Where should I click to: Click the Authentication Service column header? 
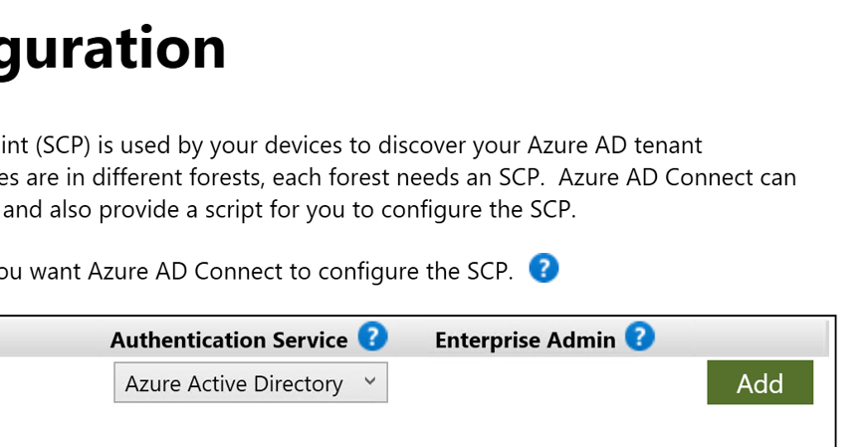click(x=229, y=339)
